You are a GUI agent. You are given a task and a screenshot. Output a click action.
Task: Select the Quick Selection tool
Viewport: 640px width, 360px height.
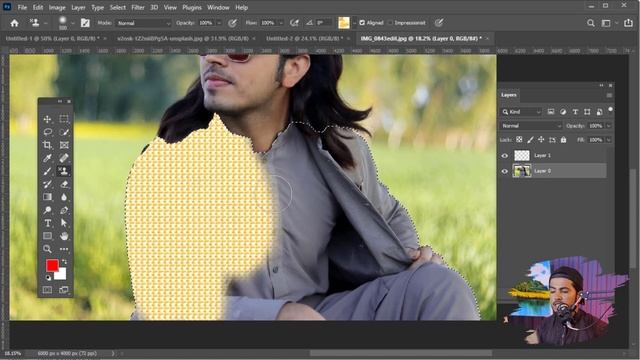point(64,132)
